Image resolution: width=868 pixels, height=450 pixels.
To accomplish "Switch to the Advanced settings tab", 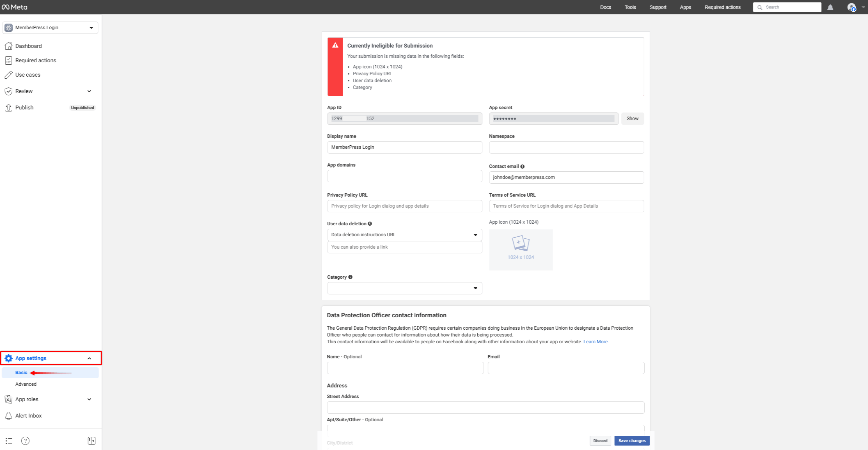I will pos(26,384).
